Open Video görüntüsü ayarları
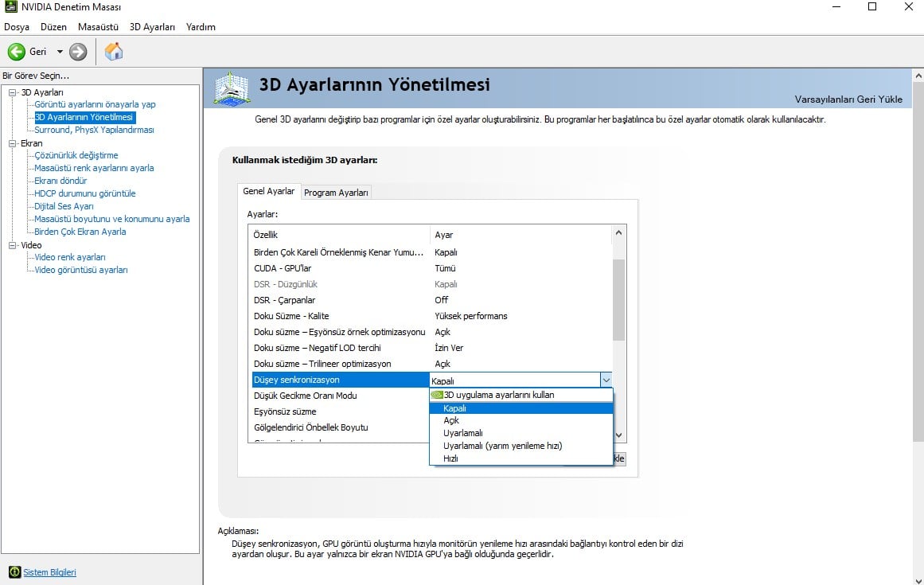Screen dimensions: 924x585 80,270
